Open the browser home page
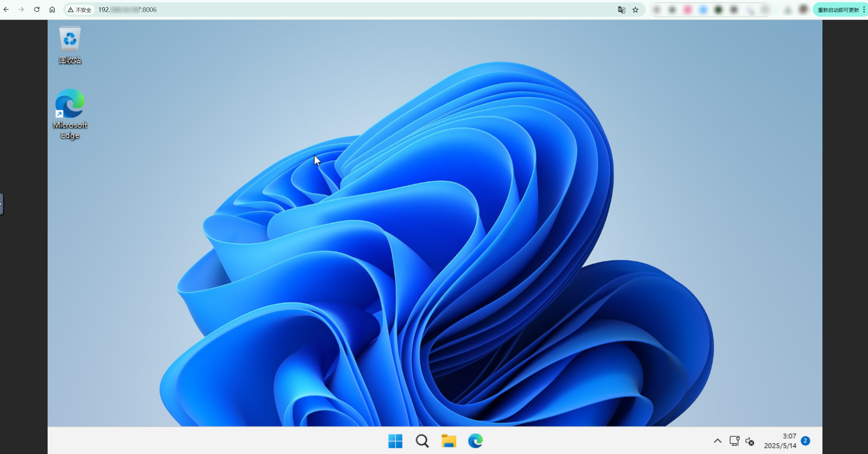 [52, 10]
